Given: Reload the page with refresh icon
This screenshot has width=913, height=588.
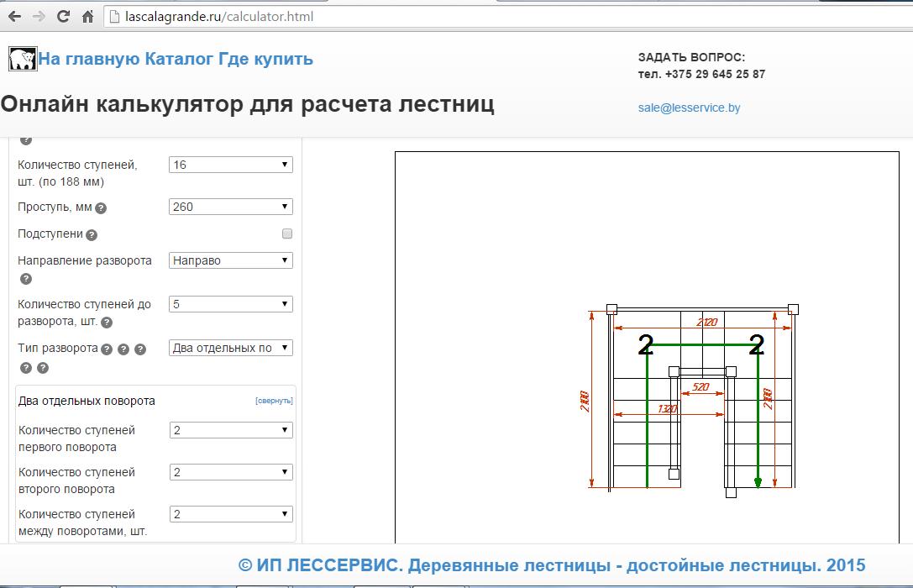Looking at the screenshot, I should point(63,16).
